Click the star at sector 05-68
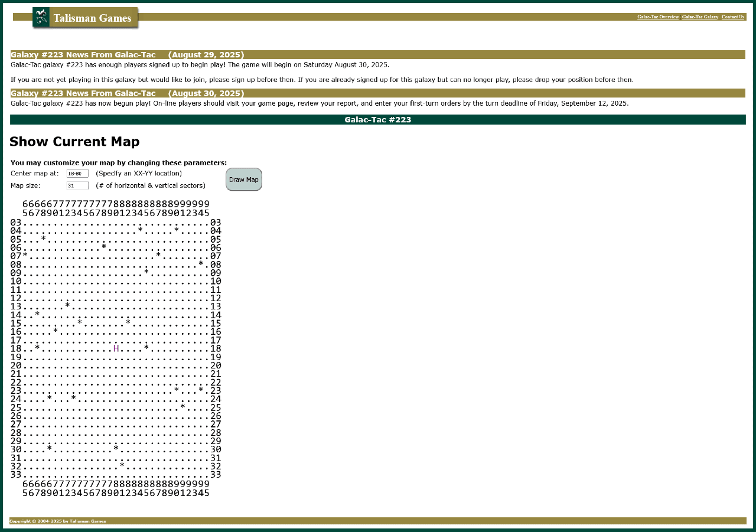Screen dimensions: 756x532 click(43, 240)
